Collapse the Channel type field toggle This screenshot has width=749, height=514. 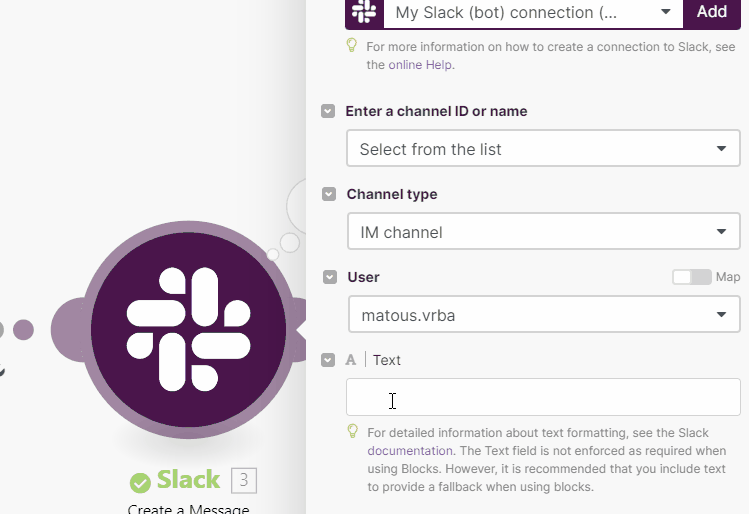coord(329,194)
